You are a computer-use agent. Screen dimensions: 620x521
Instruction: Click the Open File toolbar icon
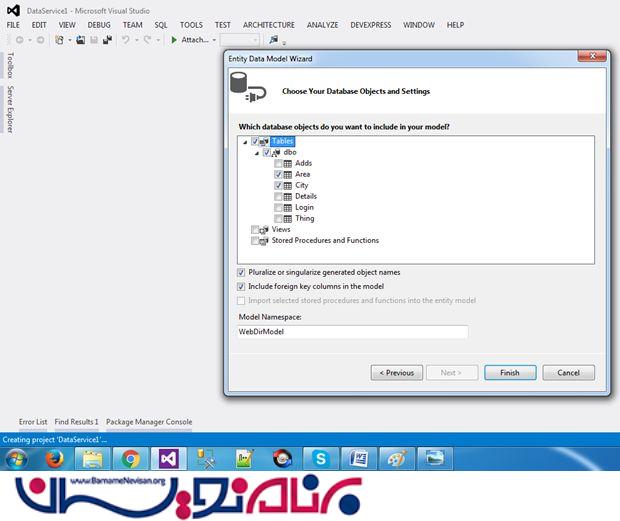(x=79, y=40)
